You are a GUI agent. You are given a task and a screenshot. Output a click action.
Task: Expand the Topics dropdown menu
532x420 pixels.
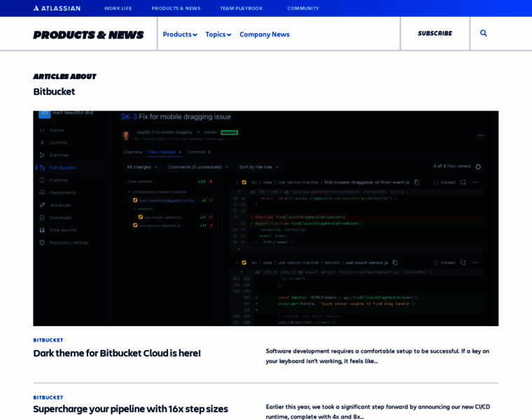point(218,34)
